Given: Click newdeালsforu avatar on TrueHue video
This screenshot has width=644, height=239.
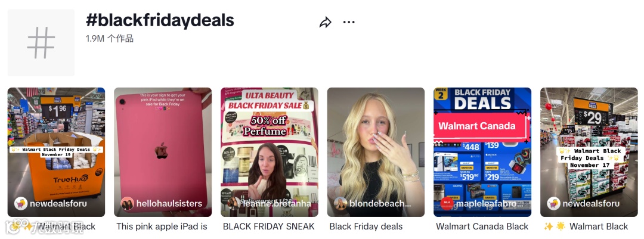Looking at the screenshot, I should tap(21, 203).
